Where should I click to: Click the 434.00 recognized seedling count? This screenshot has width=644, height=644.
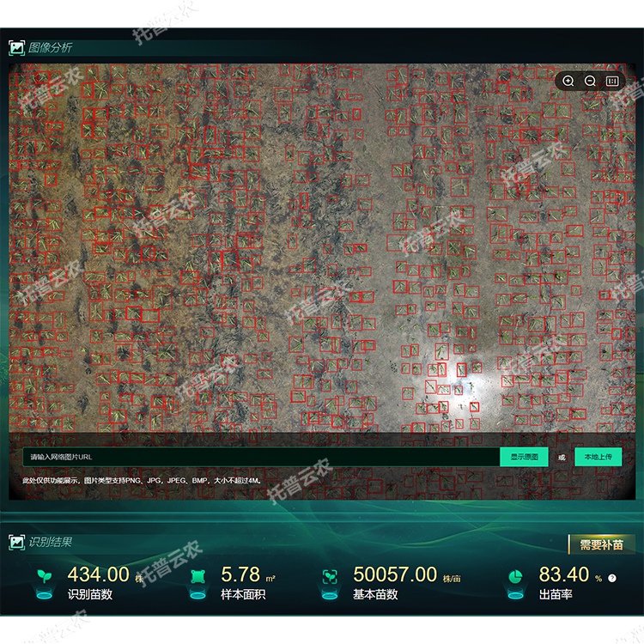98,574
